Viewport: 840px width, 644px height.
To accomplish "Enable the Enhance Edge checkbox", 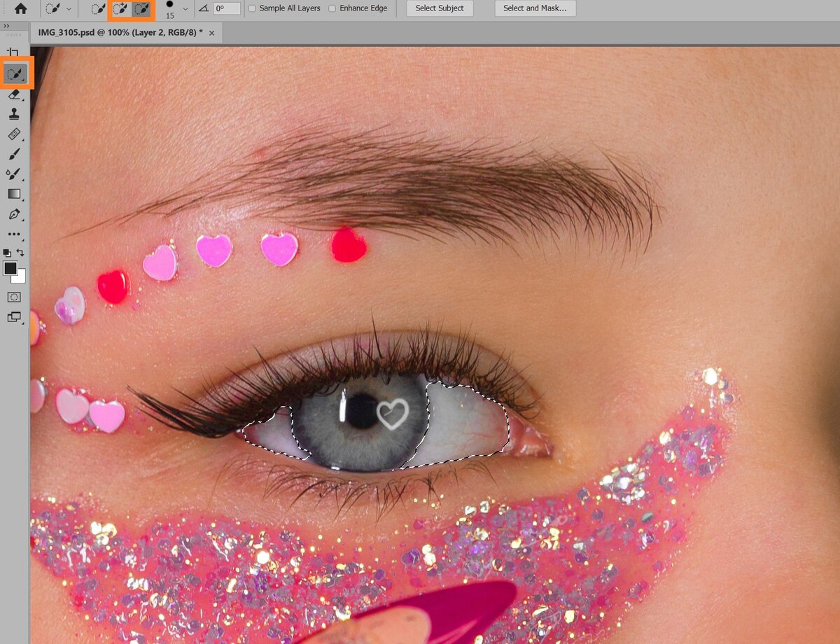I will click(332, 8).
